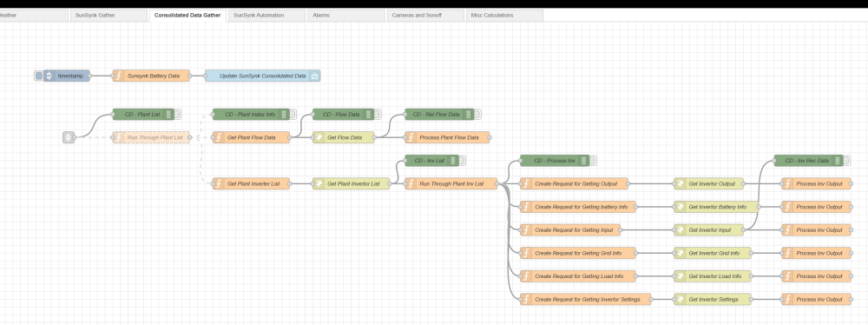Select Process Inv Output node after Get Invertor Battery Info
The height and width of the screenshot is (325, 868).
click(816, 207)
